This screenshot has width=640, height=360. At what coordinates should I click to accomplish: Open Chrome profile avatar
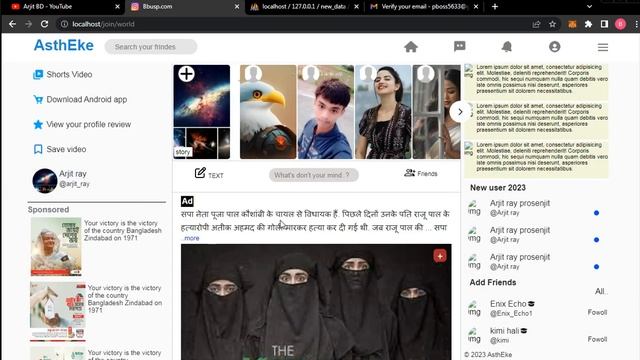(x=620, y=24)
